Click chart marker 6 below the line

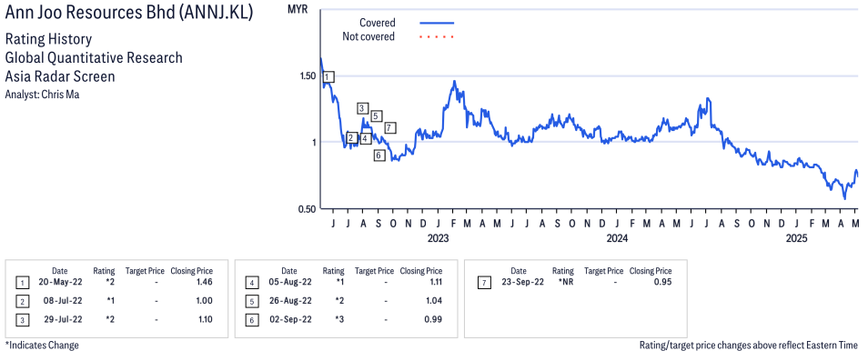378,155
